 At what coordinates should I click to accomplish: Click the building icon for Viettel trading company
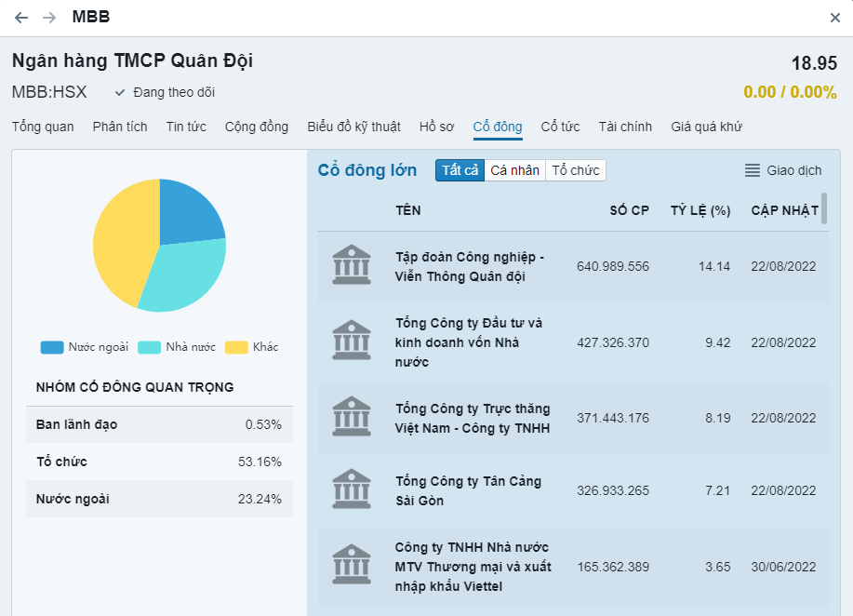[x=351, y=566]
